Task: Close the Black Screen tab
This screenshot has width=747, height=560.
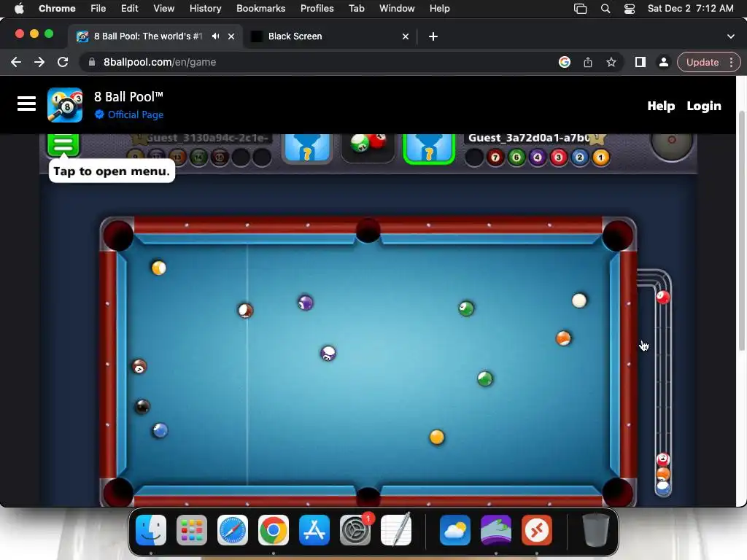Action: pyautogui.click(x=406, y=36)
